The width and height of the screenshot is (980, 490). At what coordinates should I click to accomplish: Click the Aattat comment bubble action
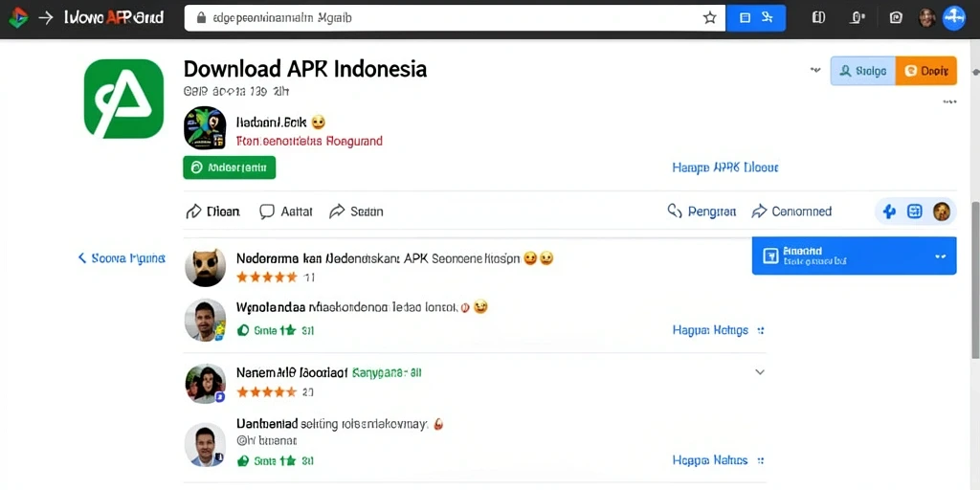click(285, 212)
